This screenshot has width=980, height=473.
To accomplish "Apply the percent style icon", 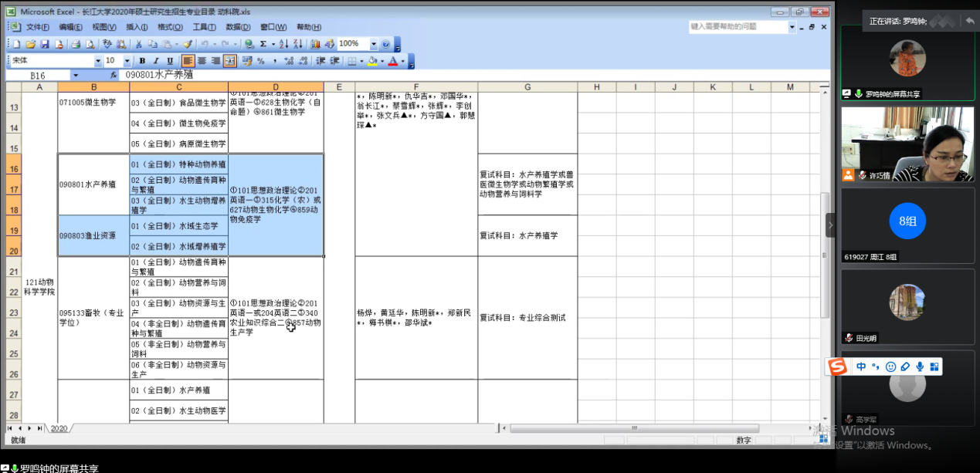I will pos(261,61).
